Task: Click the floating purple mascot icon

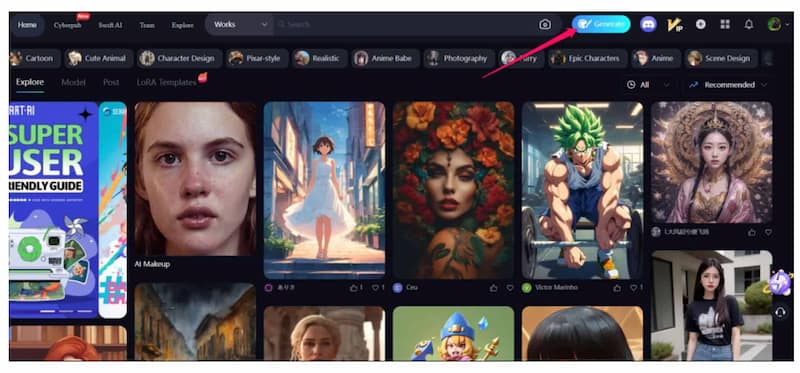Action: tap(781, 282)
